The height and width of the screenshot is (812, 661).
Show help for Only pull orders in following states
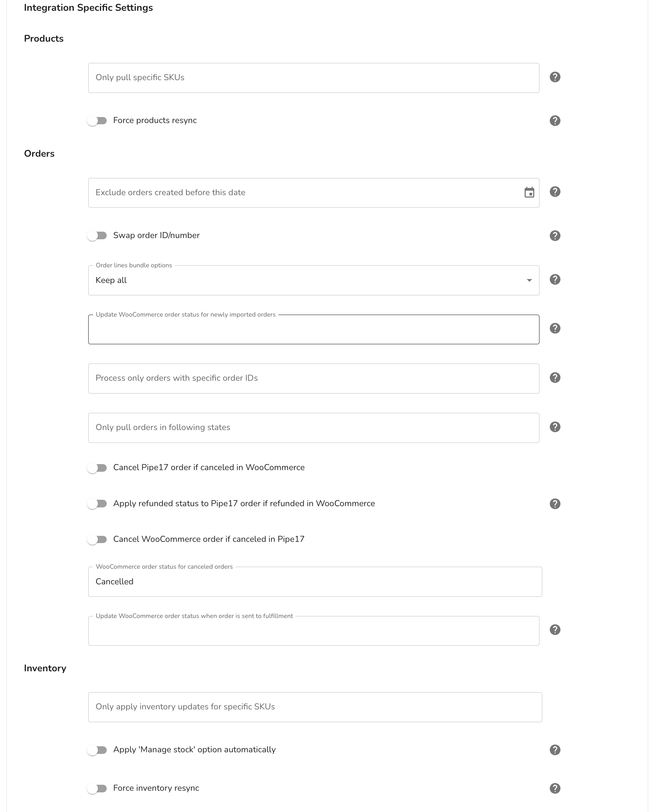[x=555, y=427]
